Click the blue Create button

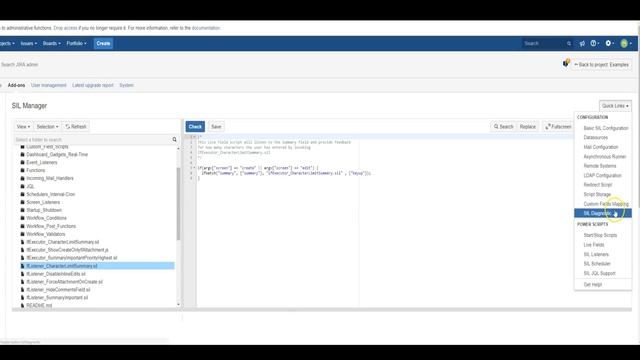tap(103, 43)
